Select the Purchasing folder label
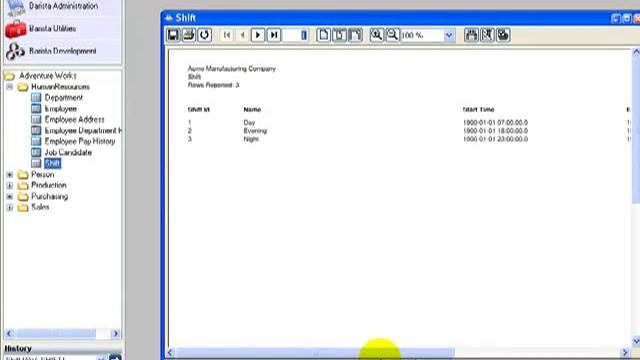The width and height of the screenshot is (640, 360). click(49, 196)
